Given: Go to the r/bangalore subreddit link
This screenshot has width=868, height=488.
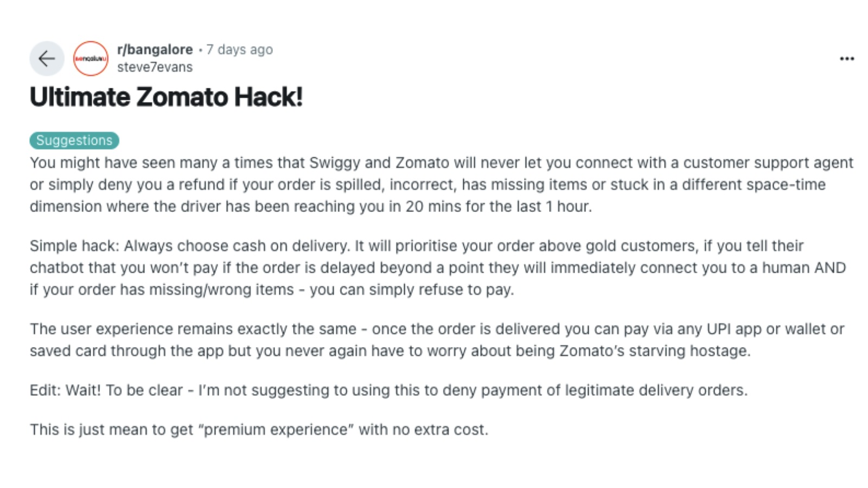Looking at the screenshot, I should (x=155, y=49).
